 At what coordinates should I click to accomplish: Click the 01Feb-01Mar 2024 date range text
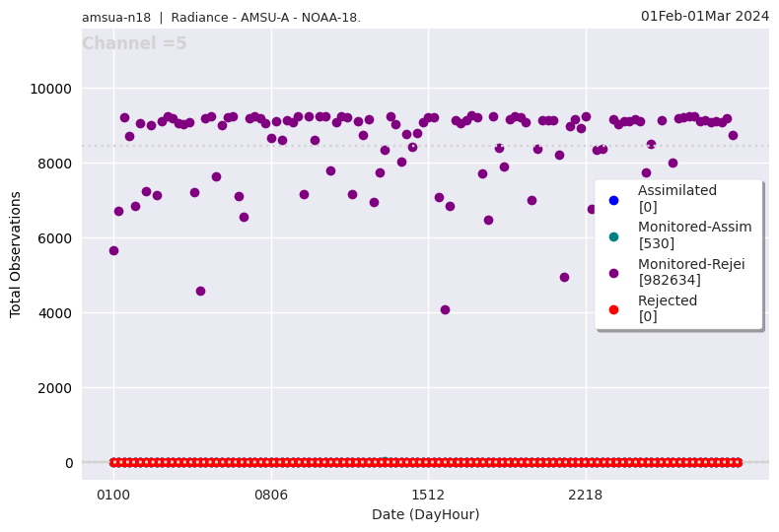coord(704,16)
